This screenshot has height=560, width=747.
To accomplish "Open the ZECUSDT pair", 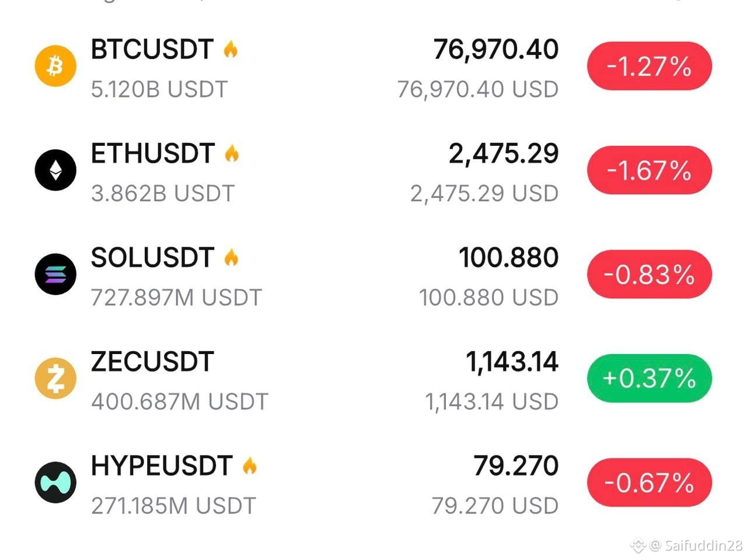I will click(x=152, y=362).
